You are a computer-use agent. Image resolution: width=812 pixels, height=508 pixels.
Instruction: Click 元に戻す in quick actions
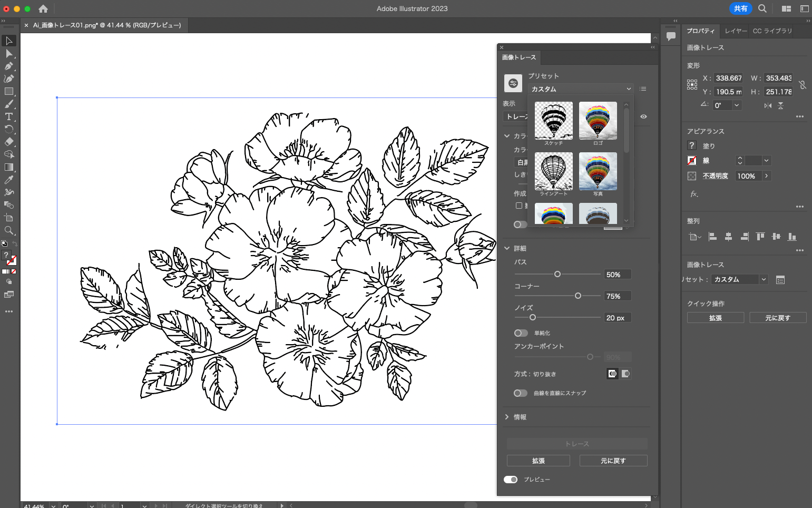tap(777, 318)
